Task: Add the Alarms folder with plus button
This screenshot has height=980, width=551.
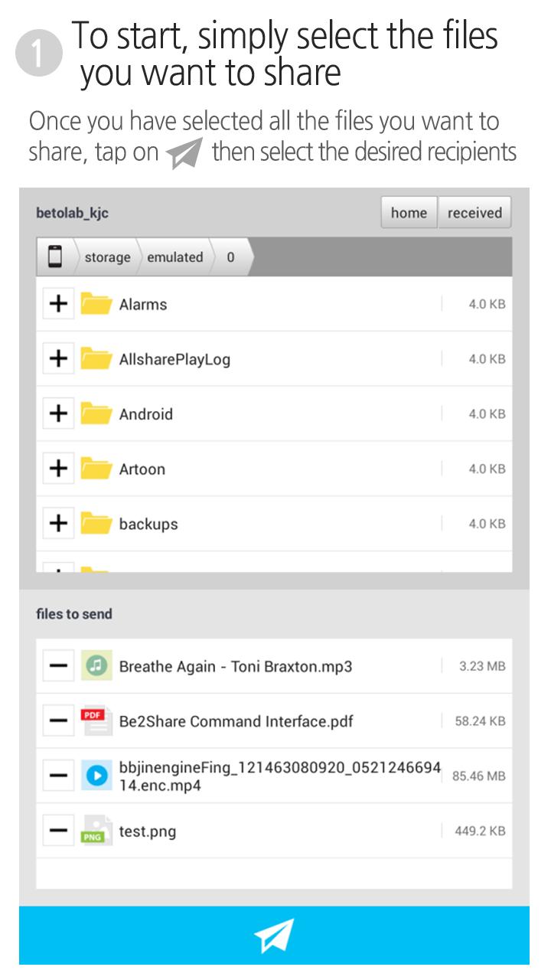Action: click(x=58, y=304)
